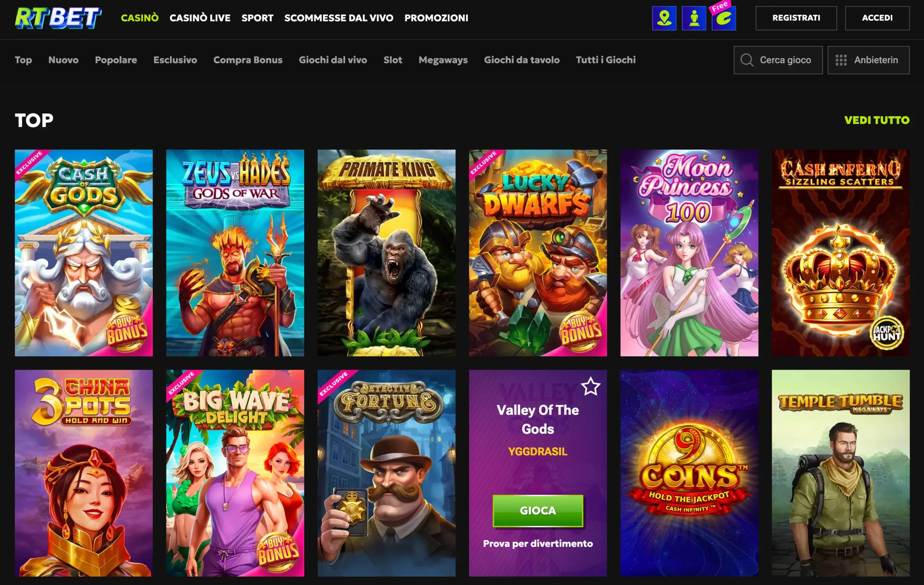
Task: Open the Primate King game
Action: [387, 252]
